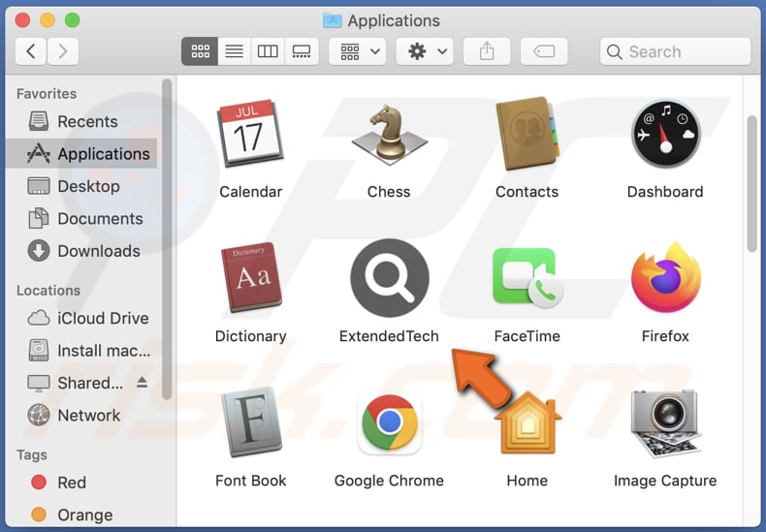Image resolution: width=766 pixels, height=532 pixels.
Task: Select the Dictionary app icon
Action: point(251,277)
